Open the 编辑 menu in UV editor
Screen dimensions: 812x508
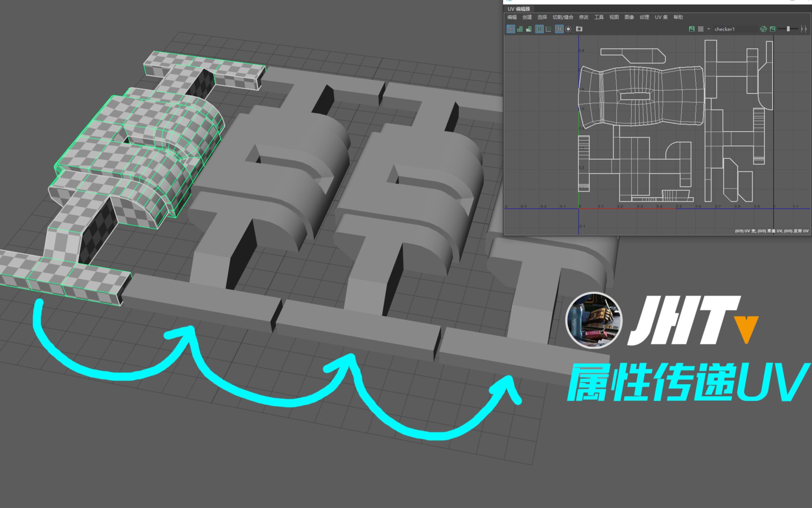pos(512,17)
